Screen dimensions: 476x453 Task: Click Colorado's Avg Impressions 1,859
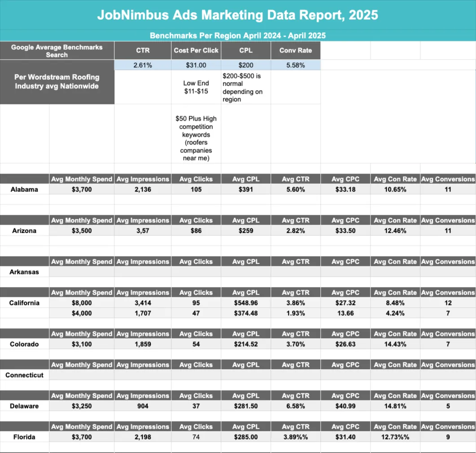[x=143, y=344]
